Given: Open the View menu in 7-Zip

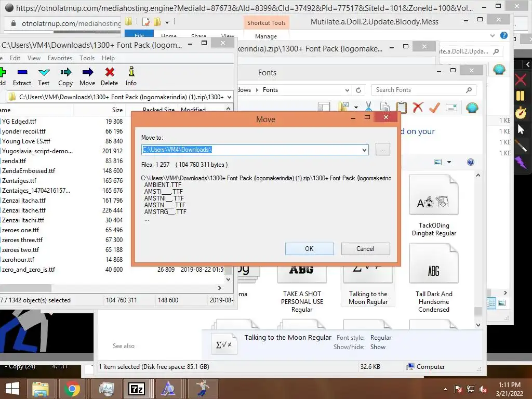Looking at the screenshot, I should (x=34, y=58).
